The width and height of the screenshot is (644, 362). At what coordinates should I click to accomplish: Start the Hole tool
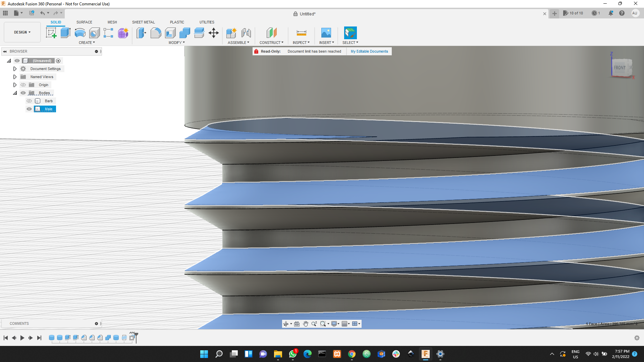point(95,33)
